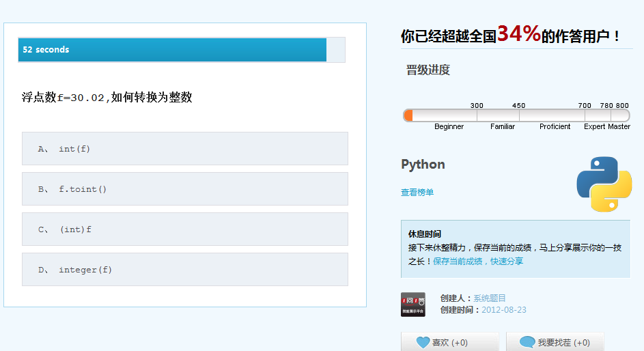Click the Python logo icon
The height and width of the screenshot is (351, 644).
point(604,184)
